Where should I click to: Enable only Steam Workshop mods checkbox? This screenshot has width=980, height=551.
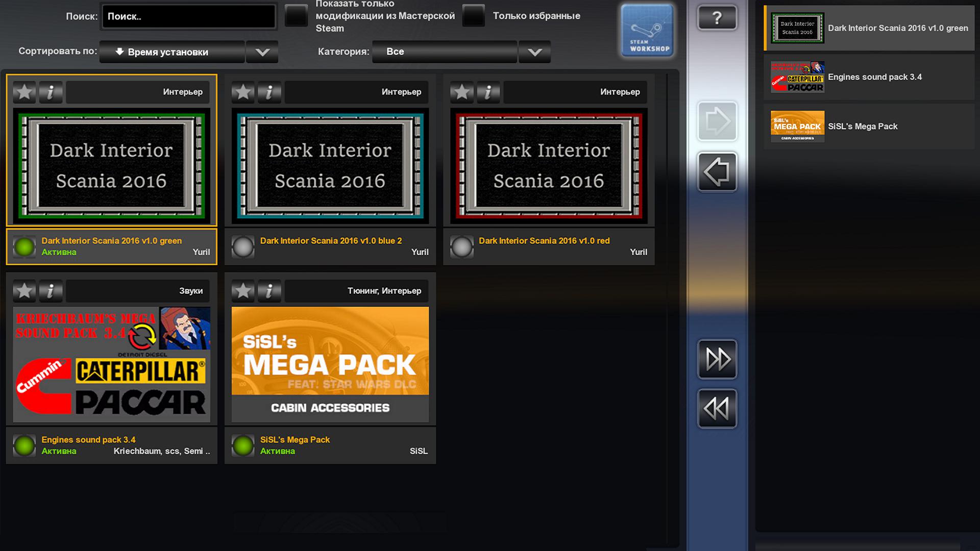[x=296, y=16]
